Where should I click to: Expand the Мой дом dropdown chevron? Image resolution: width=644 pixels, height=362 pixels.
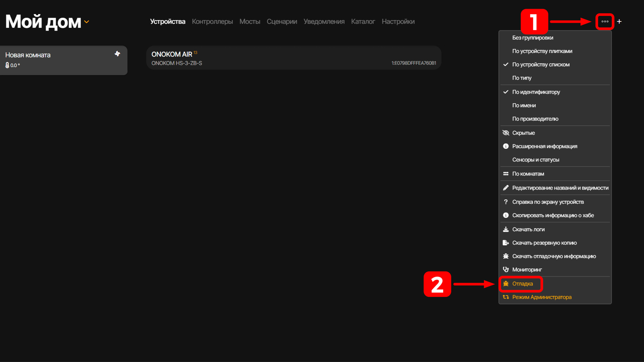pyautogui.click(x=87, y=22)
